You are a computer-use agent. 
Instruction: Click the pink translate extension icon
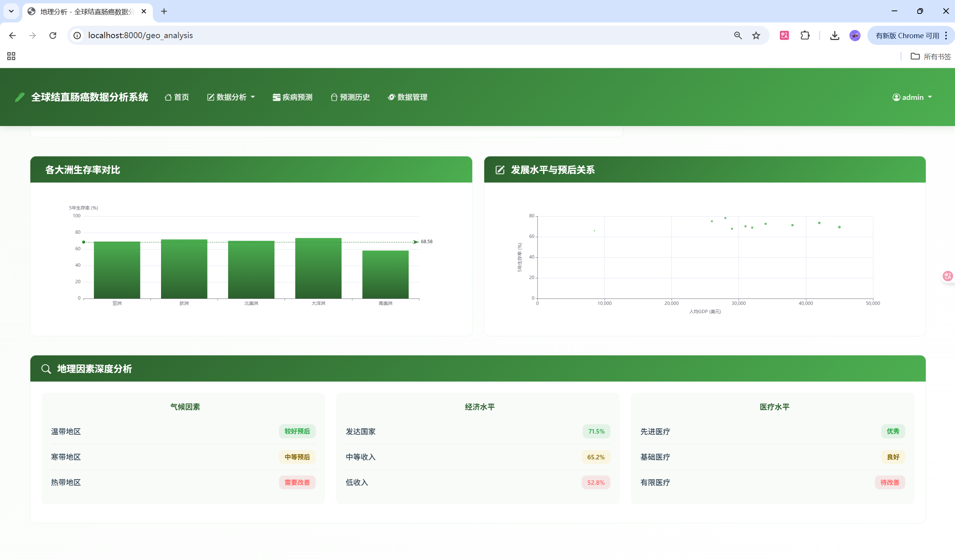pos(784,36)
